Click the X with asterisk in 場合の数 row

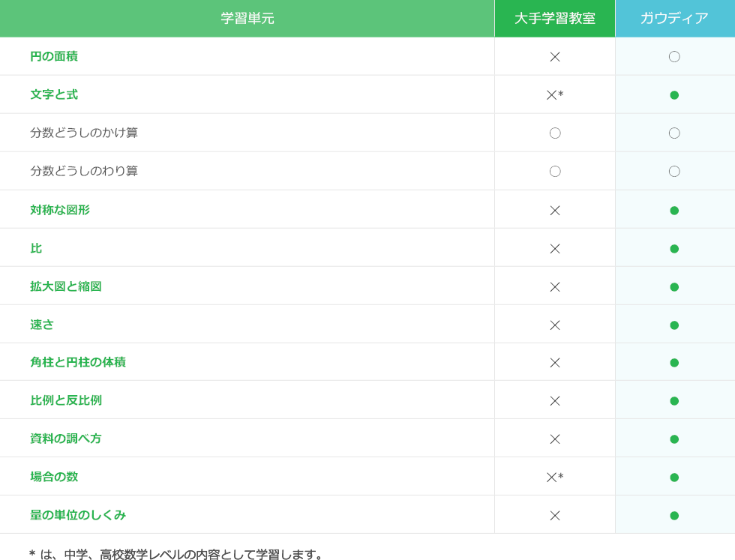554,478
